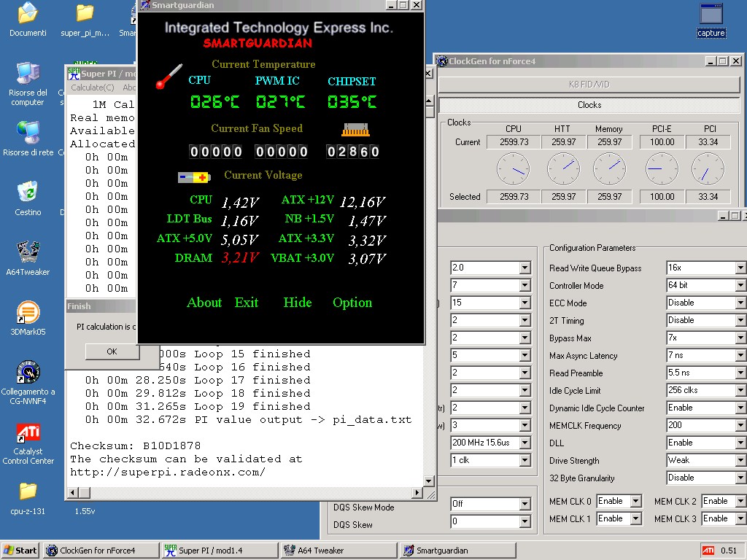Click the Calculate(C) menu in Super PI
This screenshot has height=560, width=747.
pyautogui.click(x=92, y=87)
